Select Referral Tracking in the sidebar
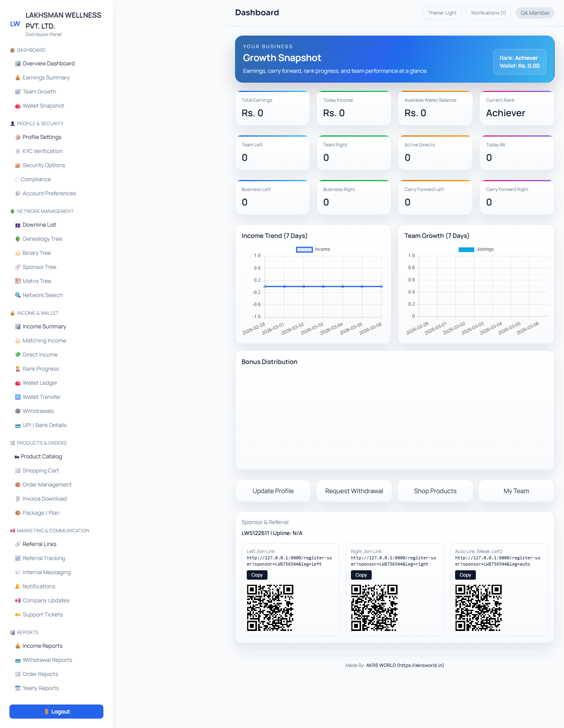Screen dimensions: 564x728 pos(44,558)
